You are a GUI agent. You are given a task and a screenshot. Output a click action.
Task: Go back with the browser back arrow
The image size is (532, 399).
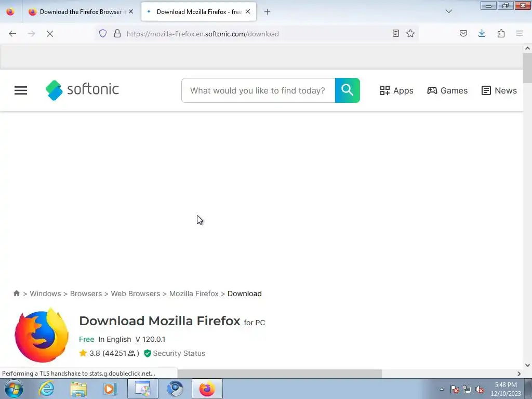point(12,34)
